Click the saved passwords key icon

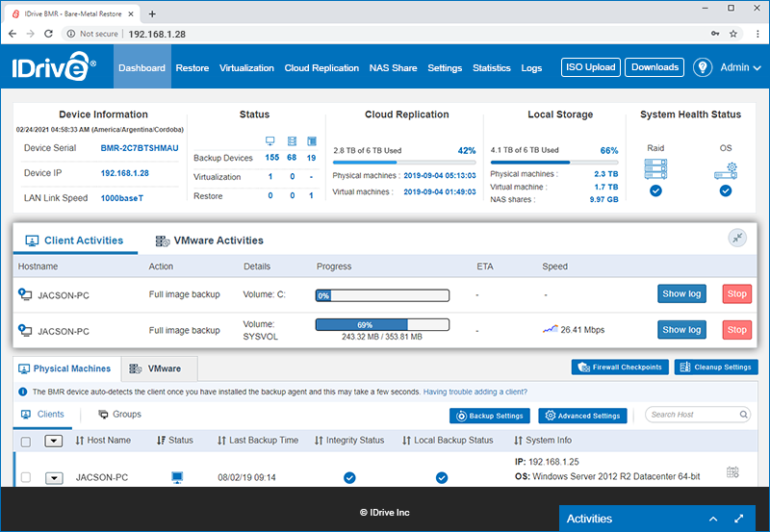coord(715,34)
